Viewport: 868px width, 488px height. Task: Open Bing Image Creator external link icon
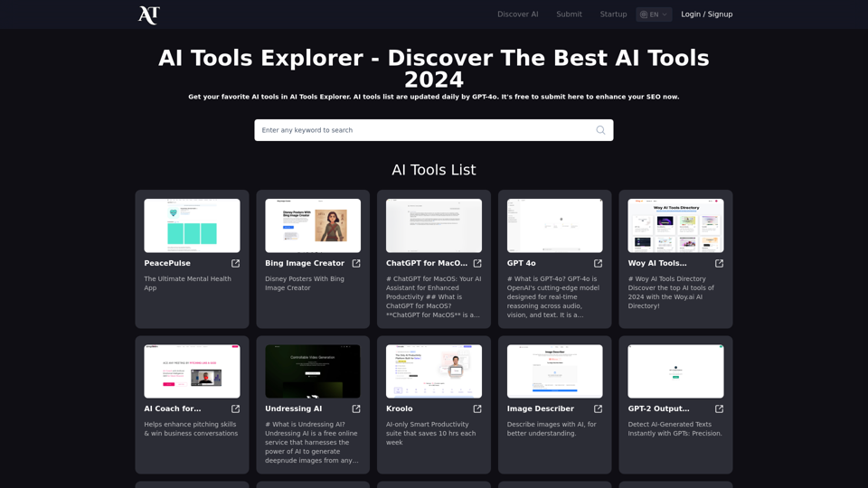pyautogui.click(x=356, y=263)
